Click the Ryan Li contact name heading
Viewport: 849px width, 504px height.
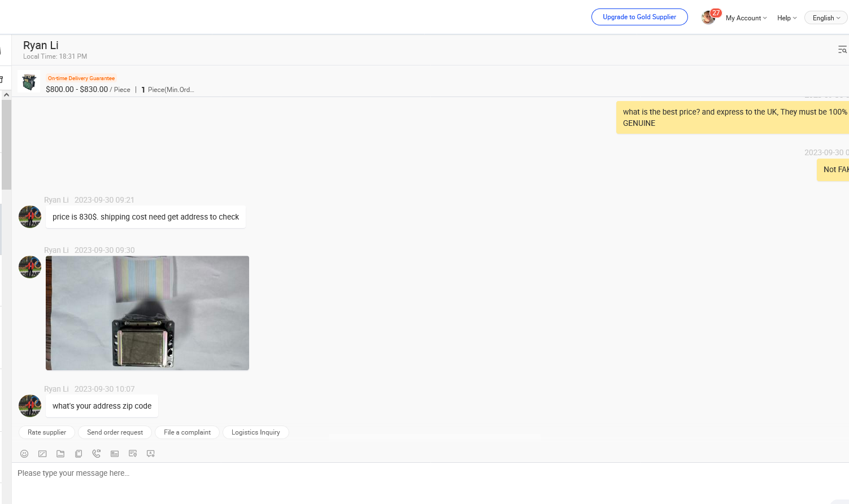point(41,45)
